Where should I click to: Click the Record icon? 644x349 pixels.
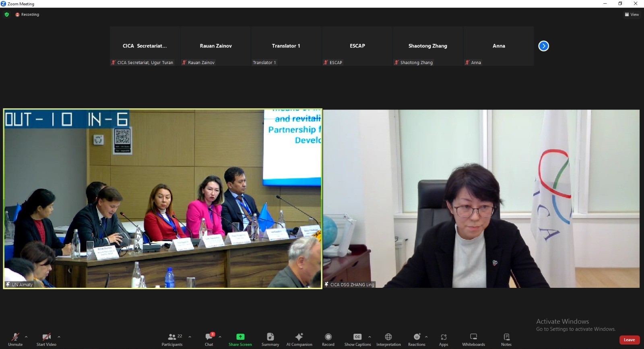pyautogui.click(x=328, y=337)
